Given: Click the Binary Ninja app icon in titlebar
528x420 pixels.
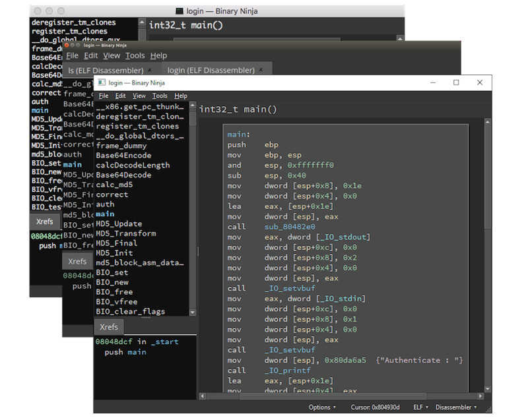Looking at the screenshot, I should 102,82.
